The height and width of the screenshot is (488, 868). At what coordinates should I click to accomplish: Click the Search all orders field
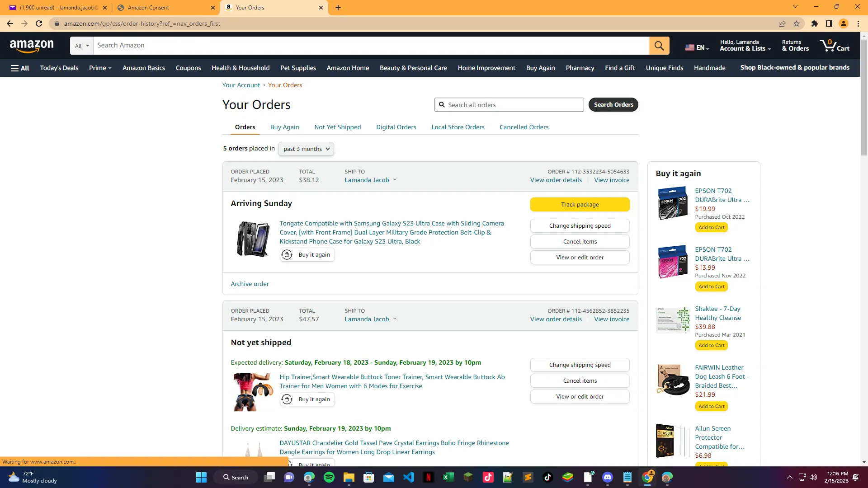[x=509, y=105]
